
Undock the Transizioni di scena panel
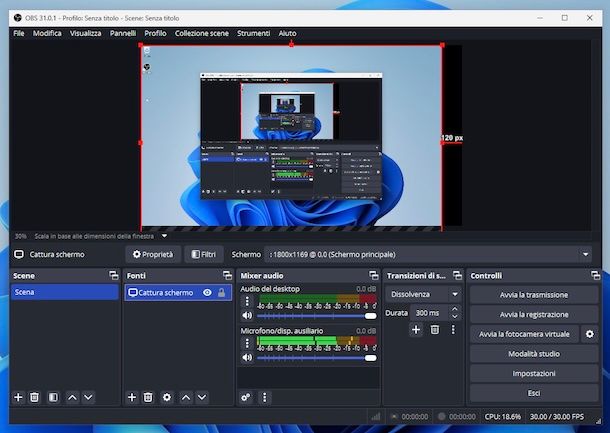coord(457,275)
